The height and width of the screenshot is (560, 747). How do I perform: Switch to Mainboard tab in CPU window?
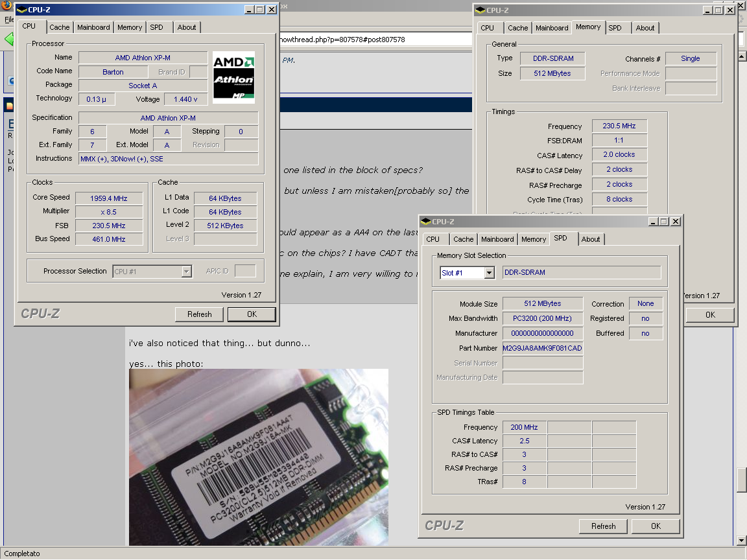point(93,27)
